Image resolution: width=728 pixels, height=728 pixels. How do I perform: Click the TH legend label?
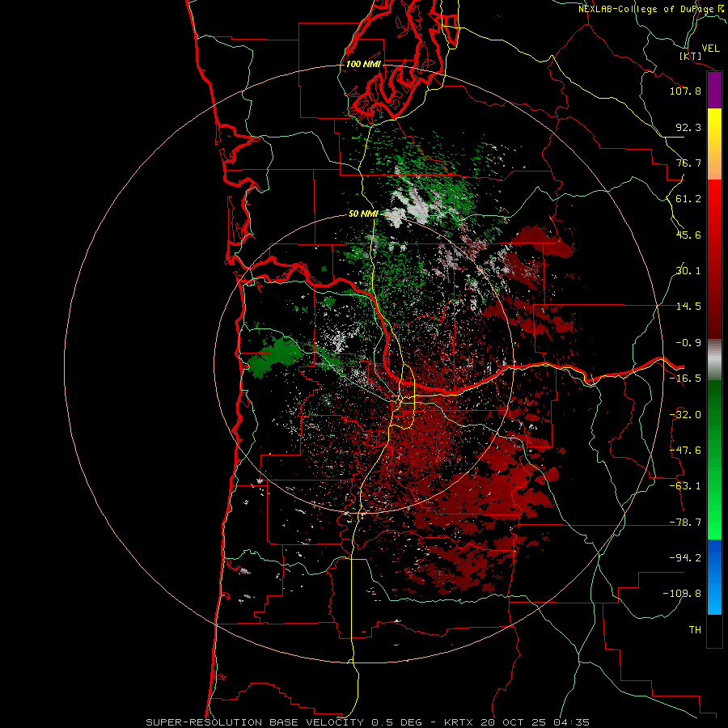(695, 630)
